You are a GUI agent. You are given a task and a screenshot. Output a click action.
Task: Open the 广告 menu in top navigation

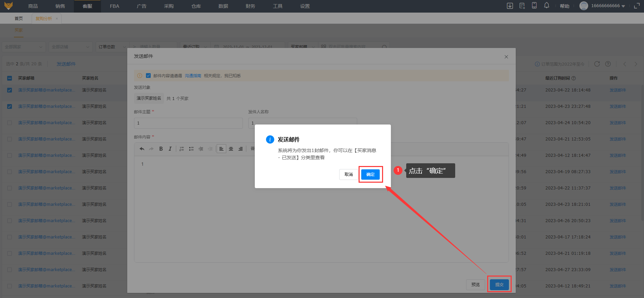point(142,6)
